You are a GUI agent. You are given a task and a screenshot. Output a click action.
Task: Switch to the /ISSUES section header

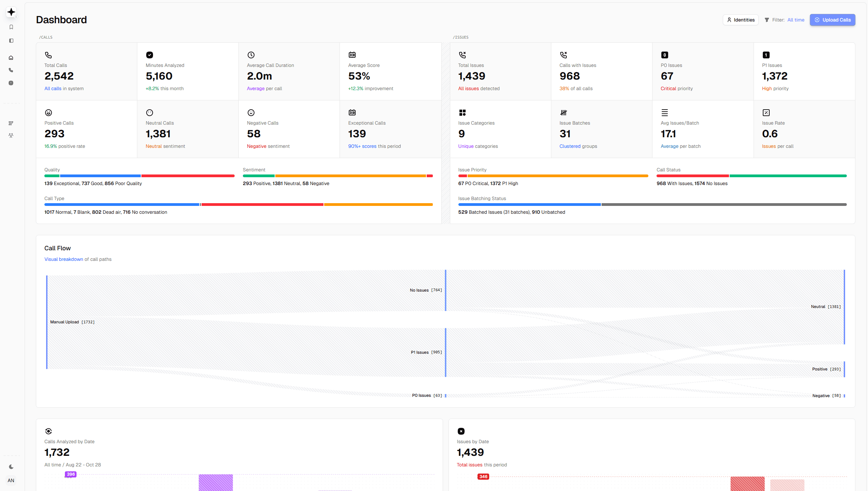(x=461, y=37)
